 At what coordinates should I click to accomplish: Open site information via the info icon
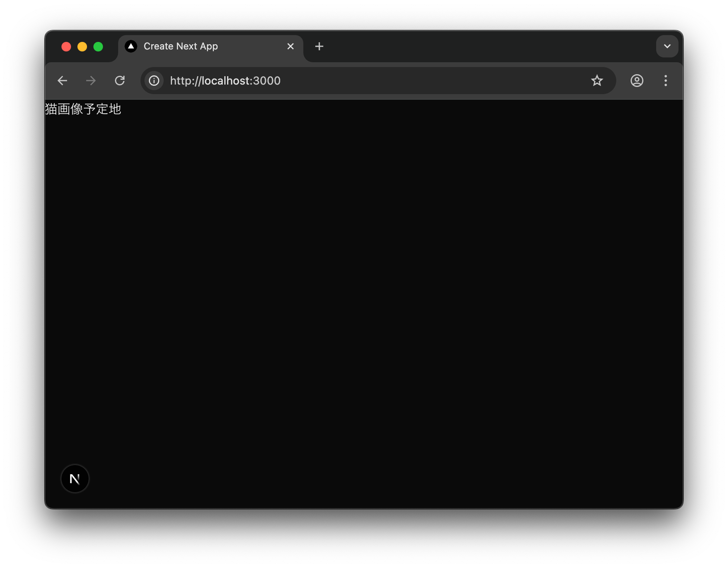(153, 81)
